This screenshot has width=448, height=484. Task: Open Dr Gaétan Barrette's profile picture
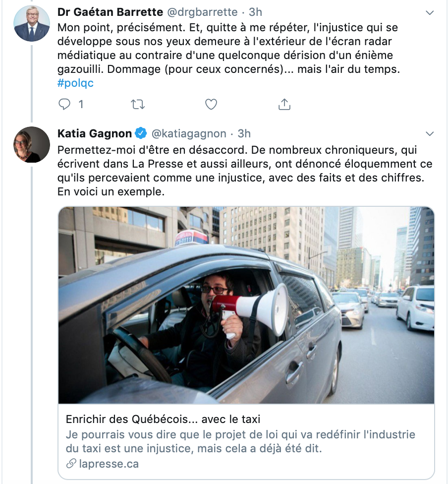click(x=32, y=23)
